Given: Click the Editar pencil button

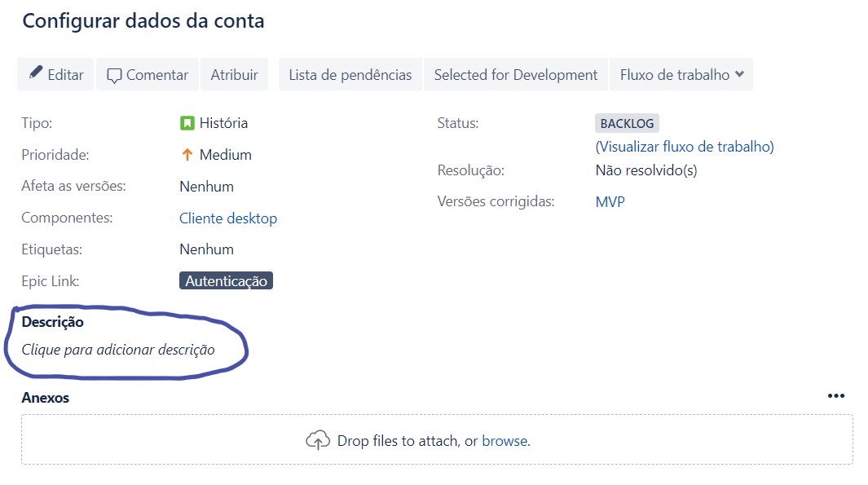Looking at the screenshot, I should click(x=56, y=74).
